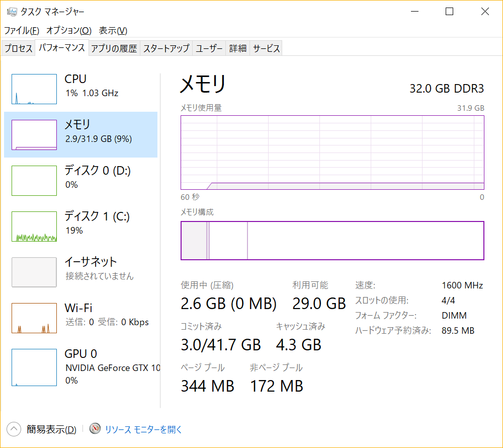Open the オプション menu
Viewport: 503px width, 448px height.
point(69,31)
